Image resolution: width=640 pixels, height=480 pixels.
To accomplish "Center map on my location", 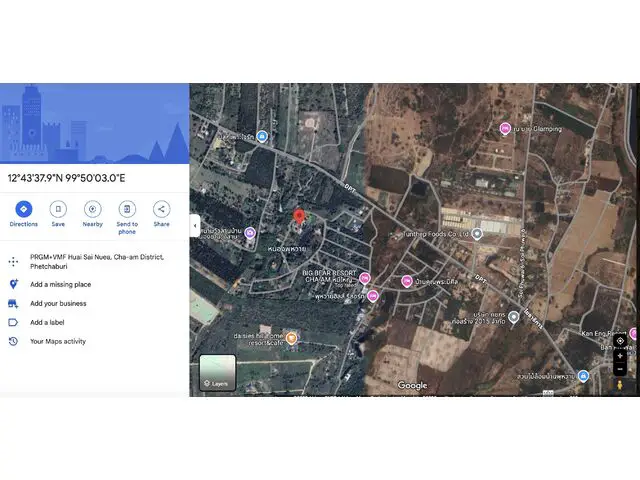I will click(x=620, y=341).
